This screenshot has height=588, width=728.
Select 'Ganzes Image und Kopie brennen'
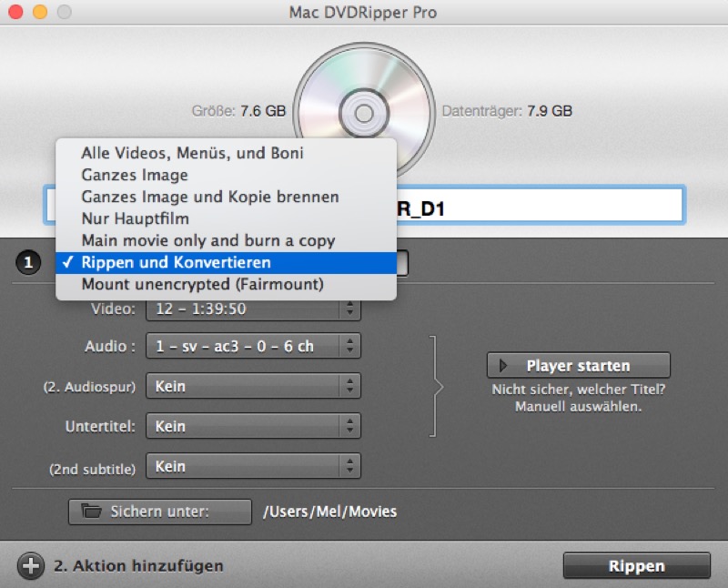coord(209,197)
